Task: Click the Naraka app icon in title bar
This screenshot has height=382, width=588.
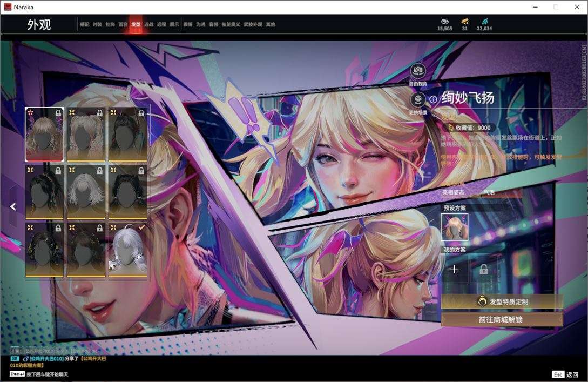Action: (8, 7)
